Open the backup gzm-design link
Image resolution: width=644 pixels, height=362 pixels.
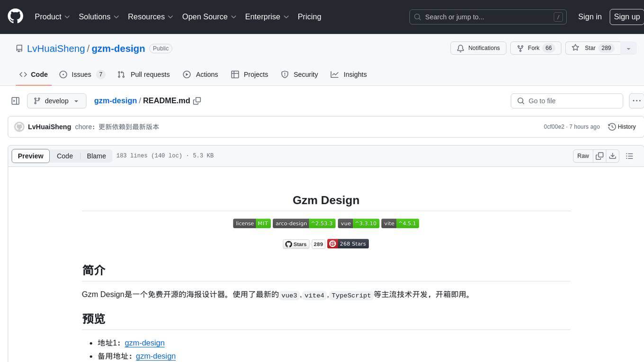[156, 356]
